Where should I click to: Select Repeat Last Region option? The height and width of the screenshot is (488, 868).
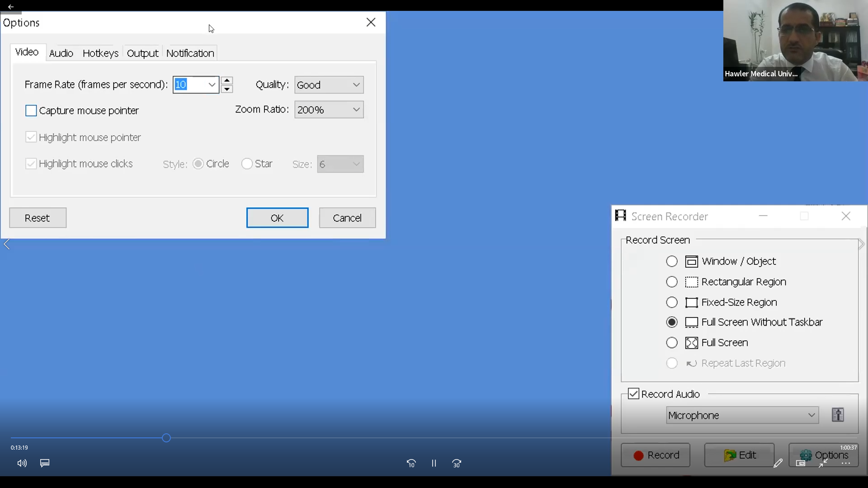pos(672,363)
